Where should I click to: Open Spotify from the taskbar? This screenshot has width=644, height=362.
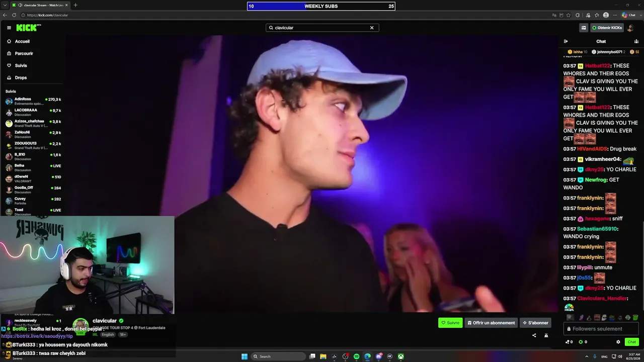pos(356,356)
